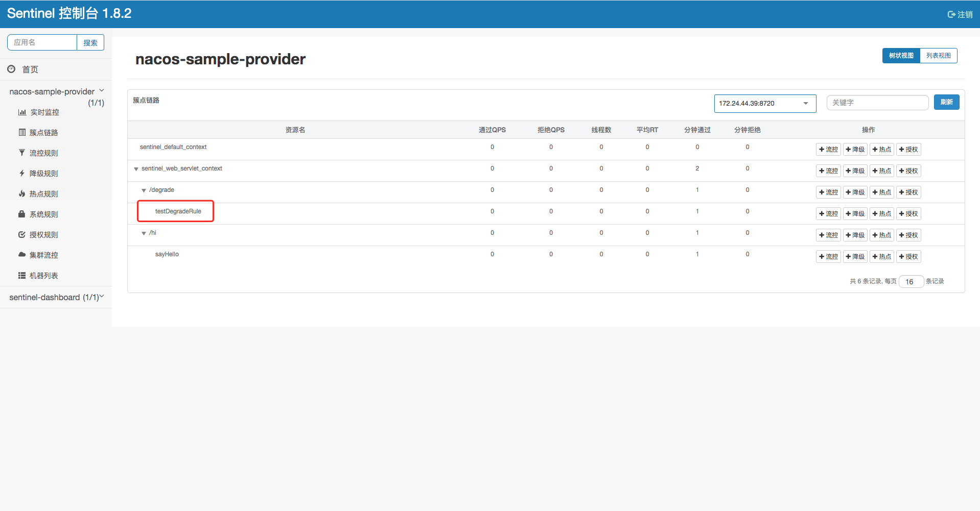Click the 资源名 column header
980x511 pixels.
coord(295,130)
